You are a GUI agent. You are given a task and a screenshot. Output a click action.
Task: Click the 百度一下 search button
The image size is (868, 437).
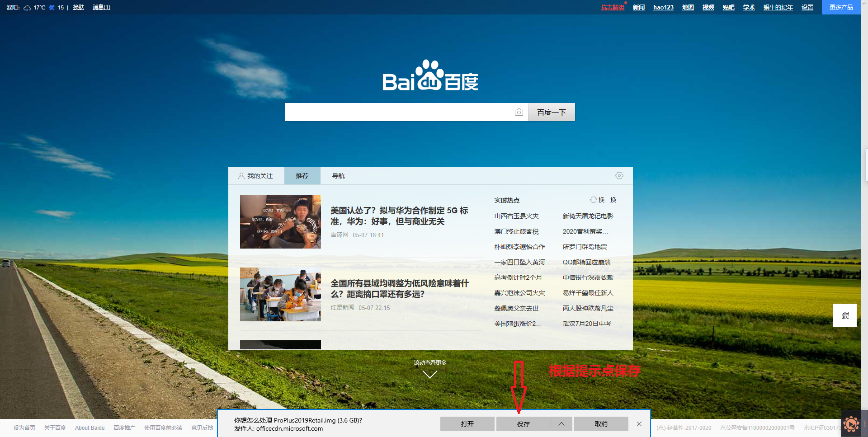pyautogui.click(x=552, y=112)
